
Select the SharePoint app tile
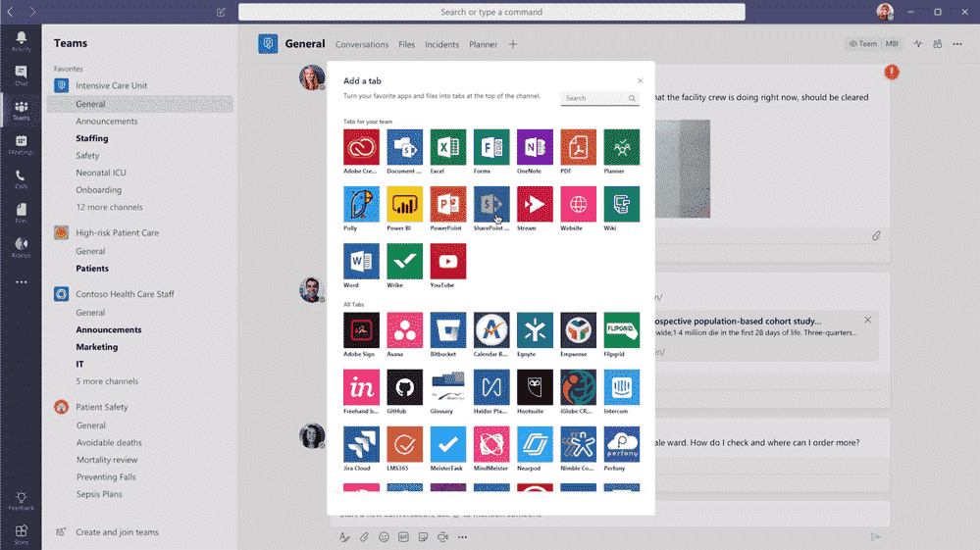pos(491,204)
